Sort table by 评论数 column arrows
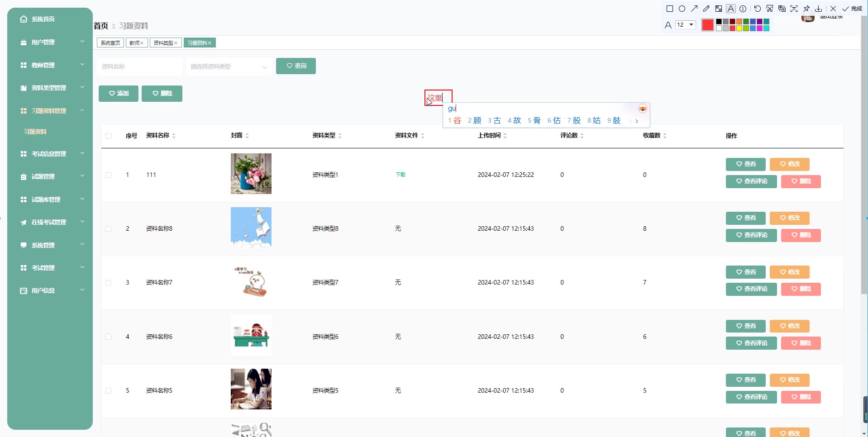868x437 pixels. pyautogui.click(x=582, y=136)
